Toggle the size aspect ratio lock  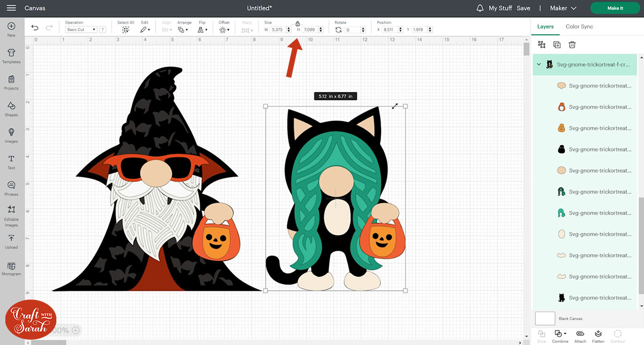(297, 24)
